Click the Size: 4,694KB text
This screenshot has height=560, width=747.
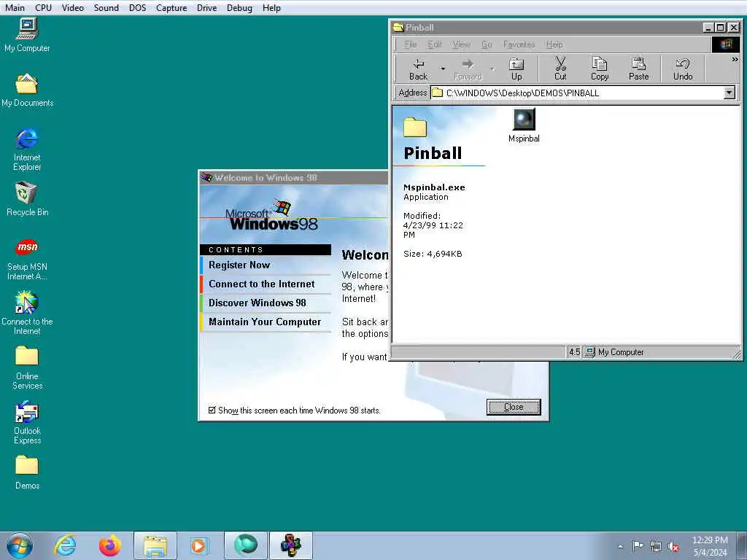pyautogui.click(x=433, y=254)
